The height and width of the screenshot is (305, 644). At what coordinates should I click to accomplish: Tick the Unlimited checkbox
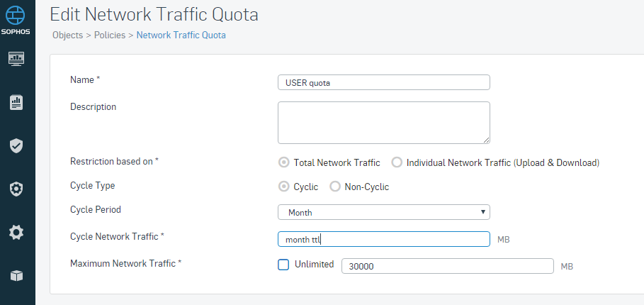[x=283, y=265]
